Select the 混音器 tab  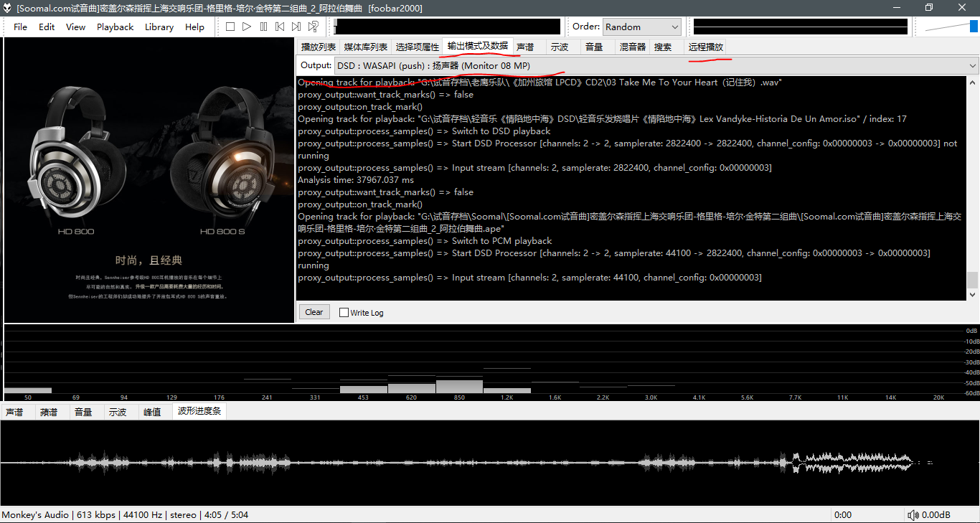(x=633, y=47)
